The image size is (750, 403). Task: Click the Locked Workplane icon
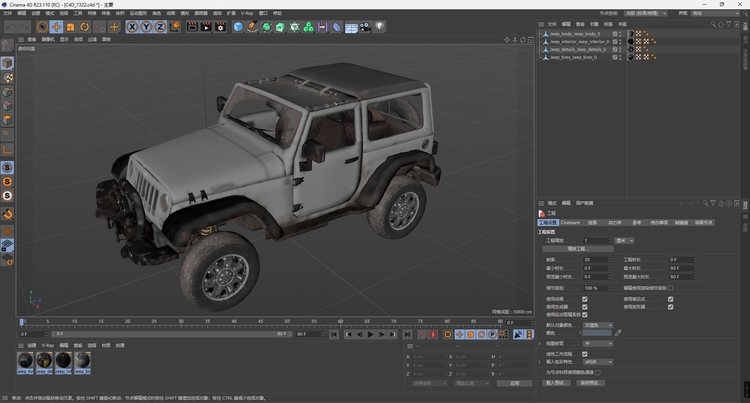point(7,245)
